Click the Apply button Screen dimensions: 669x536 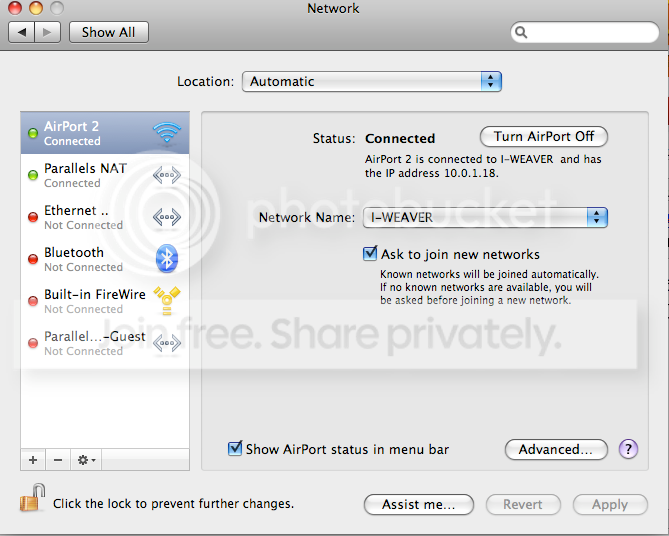(610, 504)
